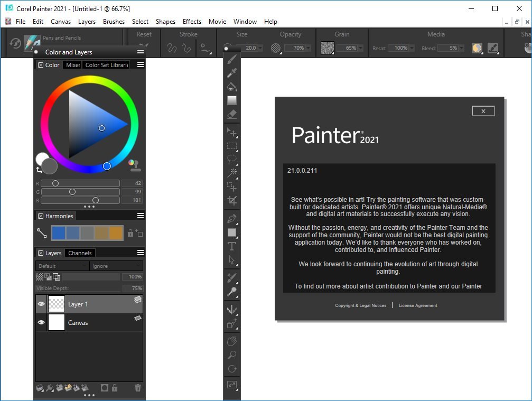Close the Harmonies panel via X box

pos(40,216)
